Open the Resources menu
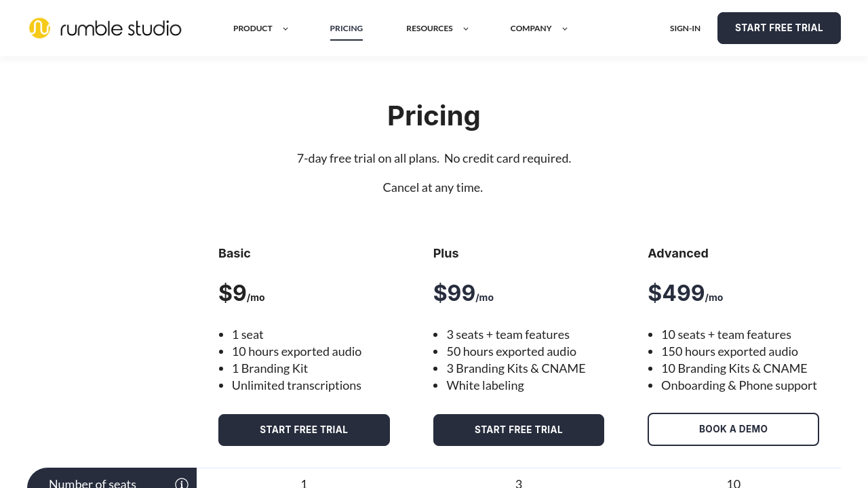868x488 pixels. 429,28
